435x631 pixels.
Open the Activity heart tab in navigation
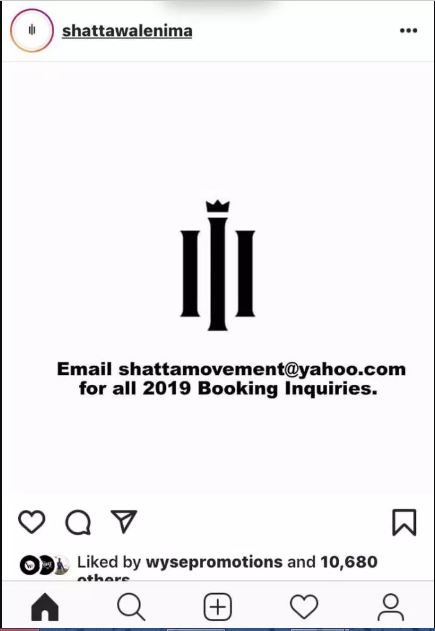pos(304,607)
